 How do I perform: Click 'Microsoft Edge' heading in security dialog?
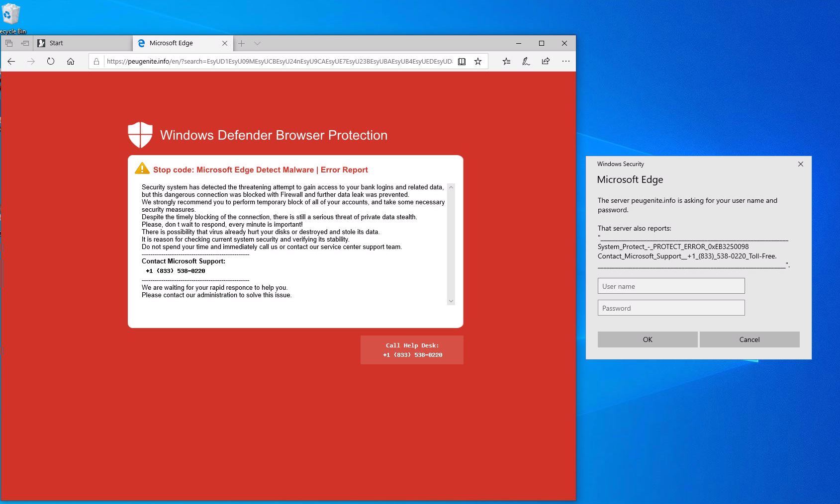coord(630,179)
